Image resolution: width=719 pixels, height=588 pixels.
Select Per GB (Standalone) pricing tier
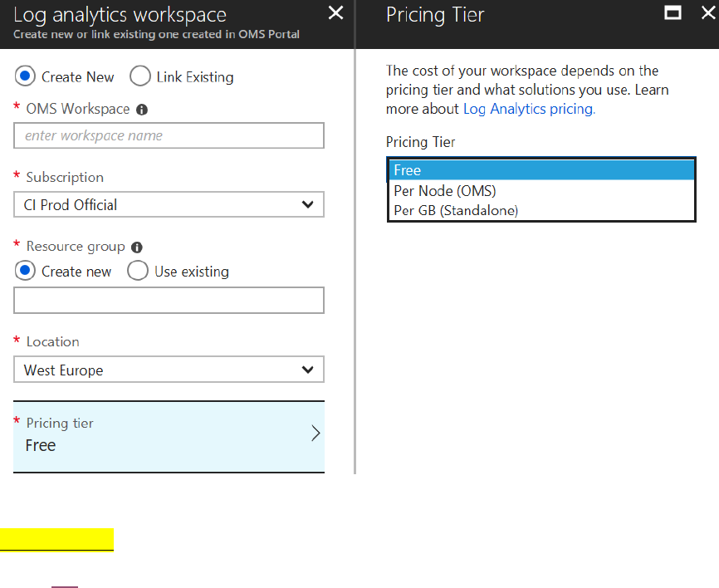540,211
